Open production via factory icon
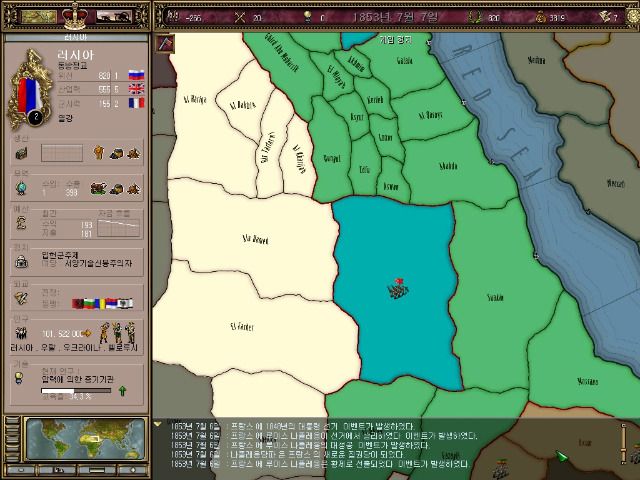The width and height of the screenshot is (640, 480). tap(21, 153)
